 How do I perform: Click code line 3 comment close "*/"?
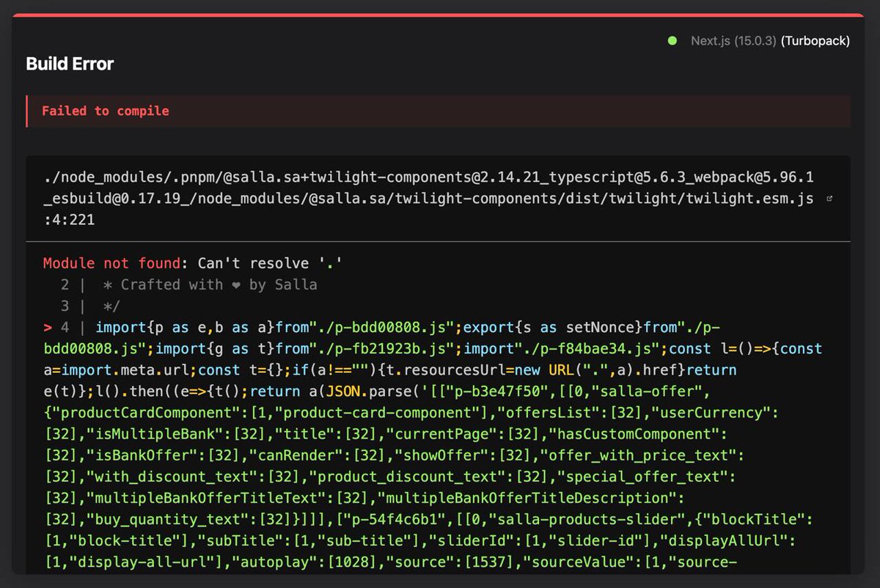point(111,306)
